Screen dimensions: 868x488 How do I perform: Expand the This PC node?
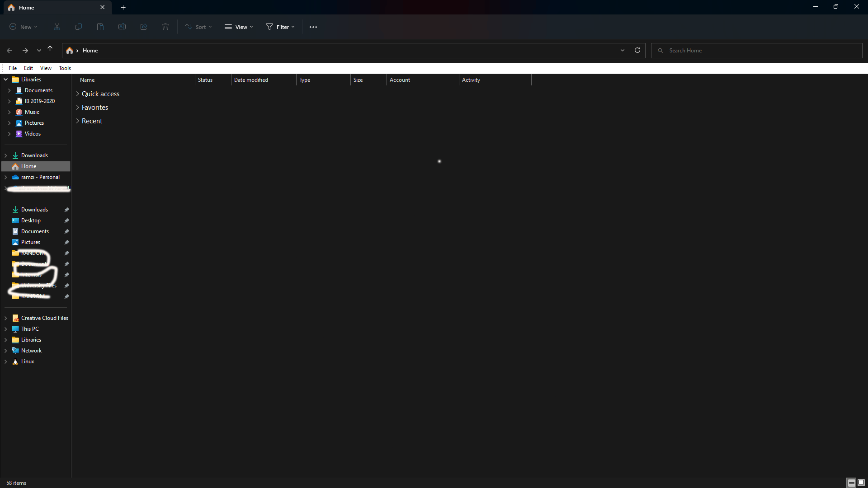point(6,329)
